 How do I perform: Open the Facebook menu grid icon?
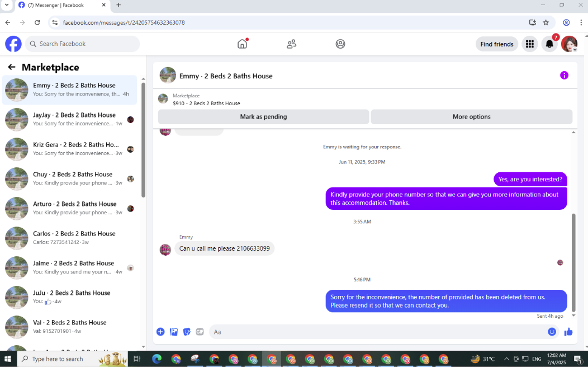[x=529, y=44]
